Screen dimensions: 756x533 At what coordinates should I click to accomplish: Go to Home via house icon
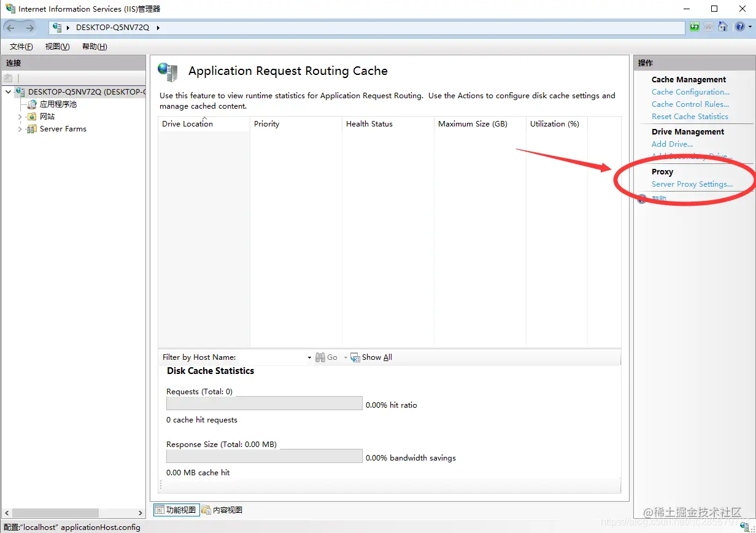click(x=723, y=27)
